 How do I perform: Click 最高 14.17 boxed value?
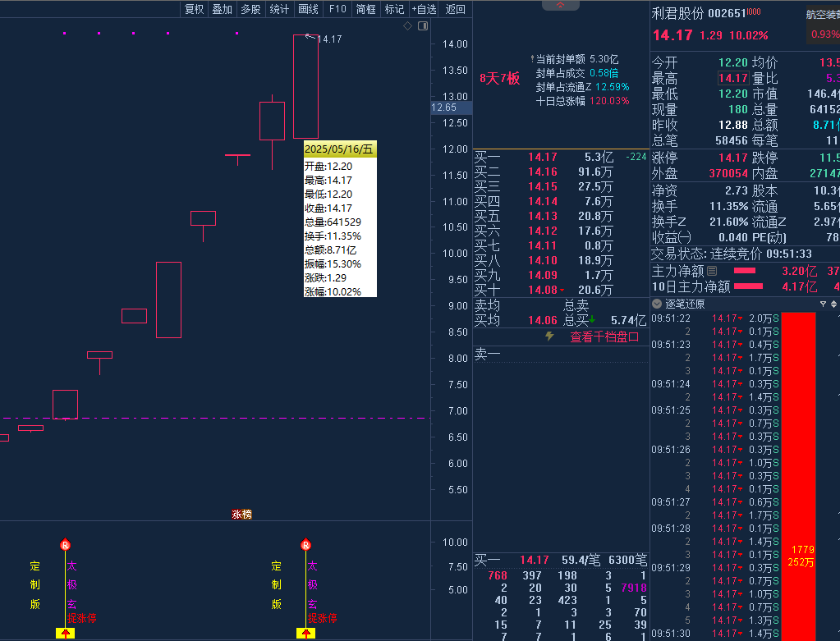733,78
